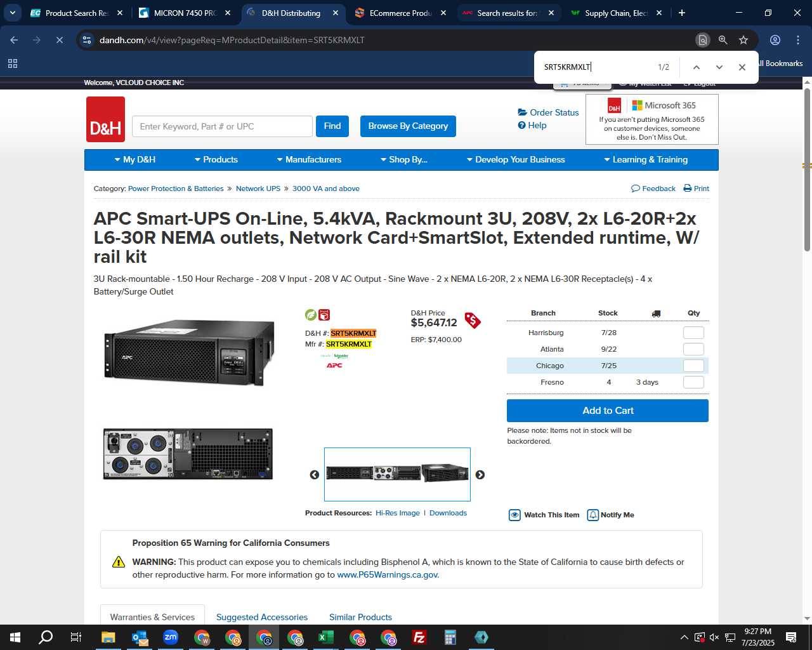Open the tab search dropdown arrow
The image size is (812, 650).
point(12,13)
